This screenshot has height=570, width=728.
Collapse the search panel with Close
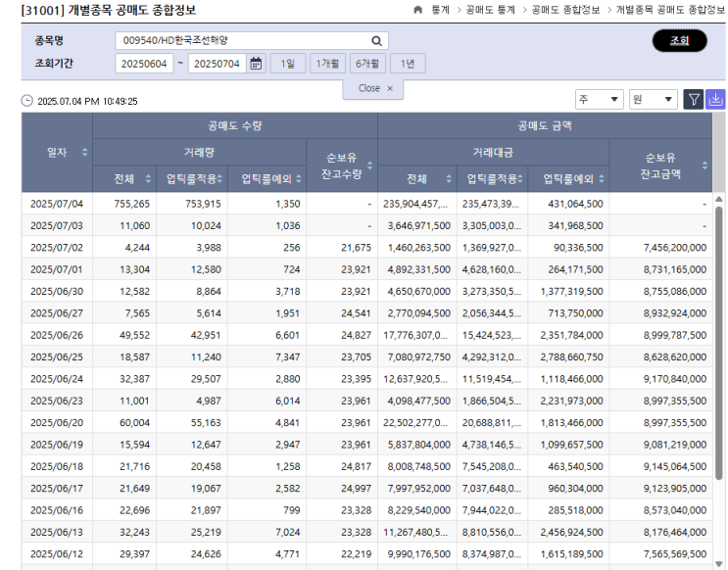tap(374, 88)
